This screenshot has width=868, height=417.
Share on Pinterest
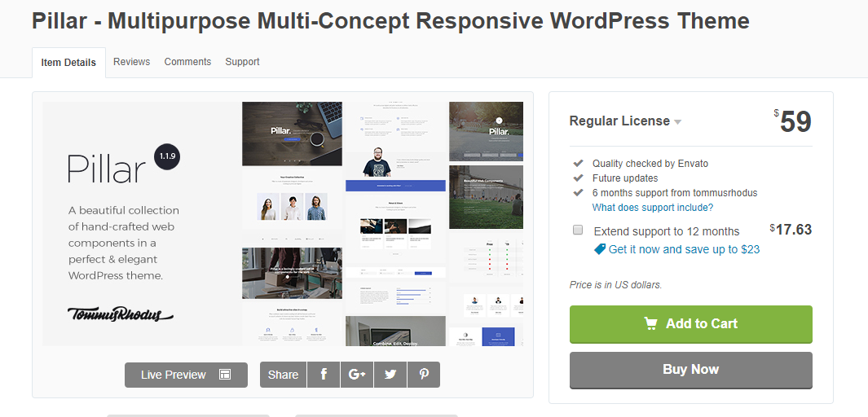(x=424, y=375)
